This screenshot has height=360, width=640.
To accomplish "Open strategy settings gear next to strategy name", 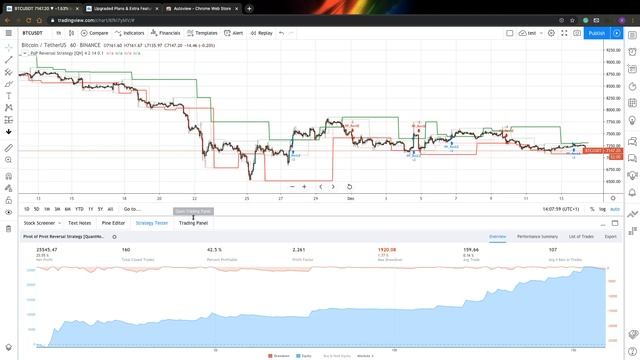I will (114, 237).
